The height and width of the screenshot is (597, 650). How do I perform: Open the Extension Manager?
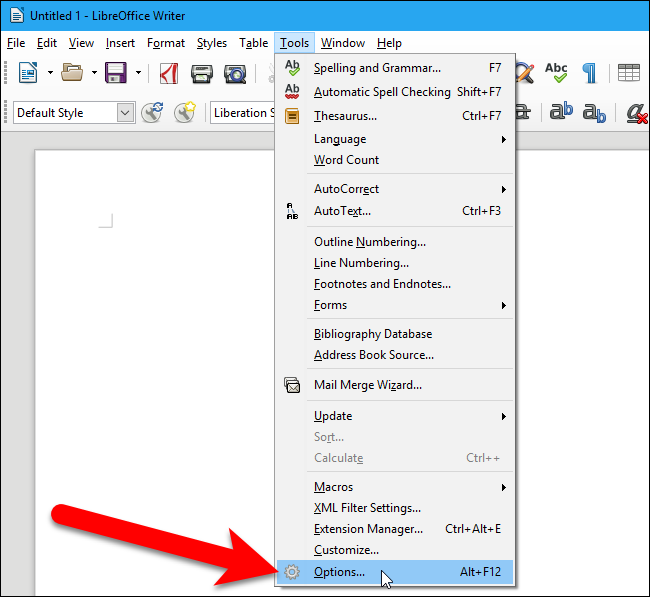[395, 529]
